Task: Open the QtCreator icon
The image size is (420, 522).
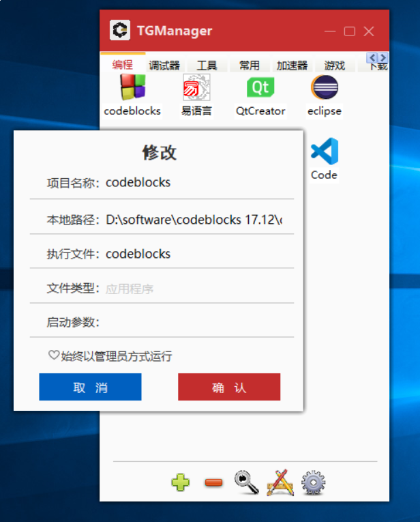Action: coord(260,87)
